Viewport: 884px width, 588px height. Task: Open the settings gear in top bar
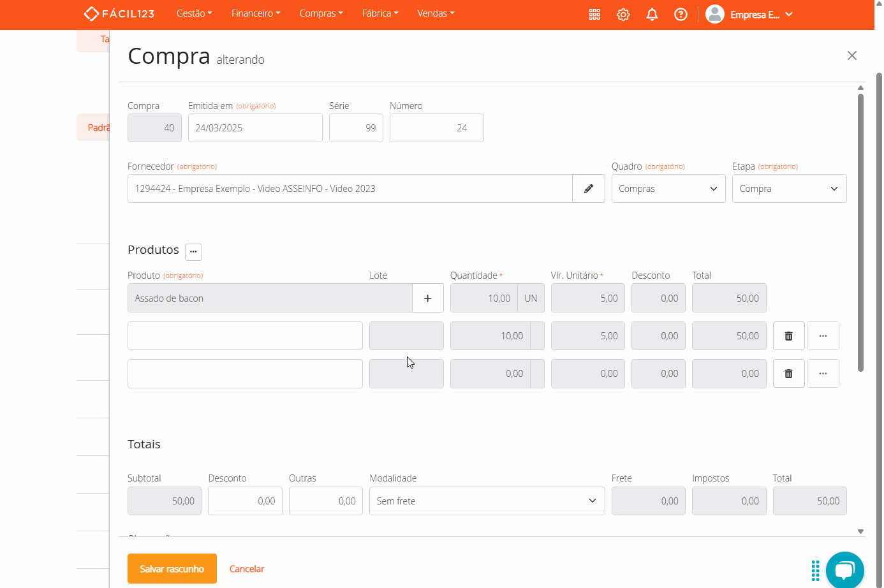[623, 15]
